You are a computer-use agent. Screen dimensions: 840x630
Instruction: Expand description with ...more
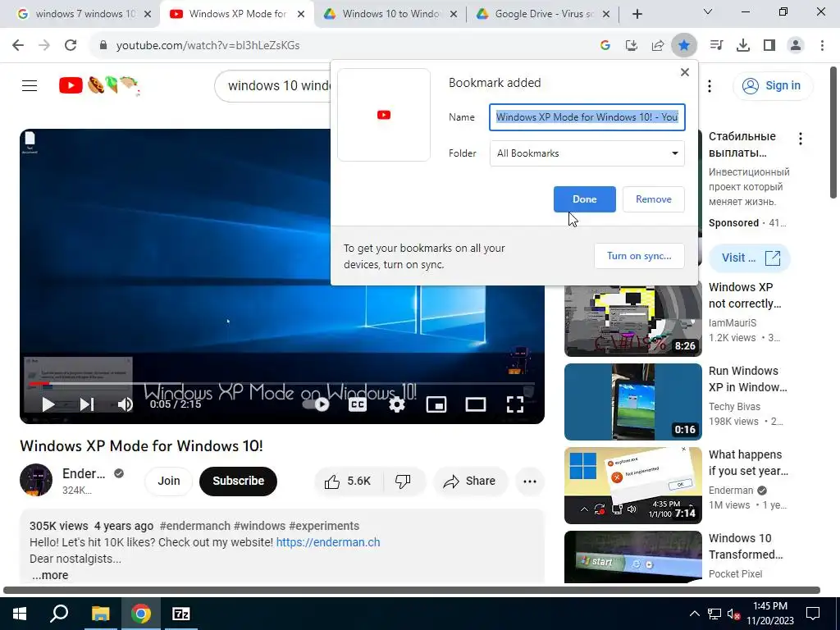click(x=50, y=575)
